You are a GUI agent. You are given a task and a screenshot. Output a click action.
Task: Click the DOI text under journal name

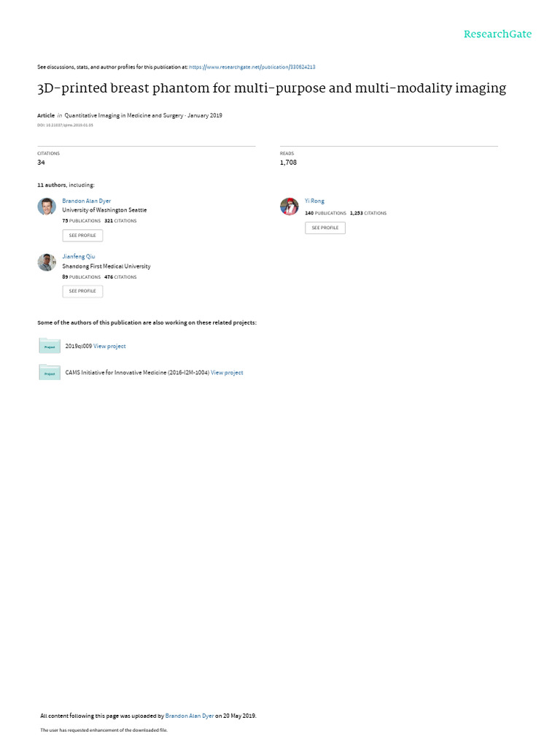click(65, 125)
